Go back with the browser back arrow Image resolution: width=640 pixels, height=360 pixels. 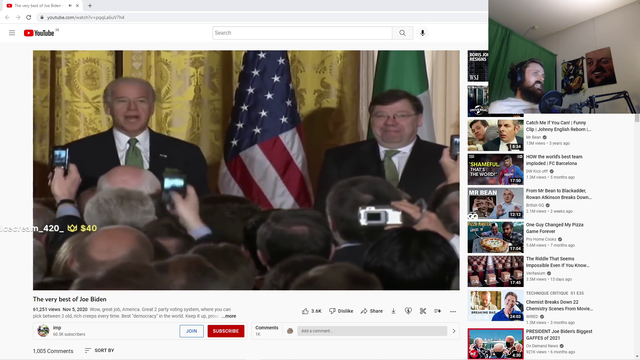pyautogui.click(x=7, y=18)
